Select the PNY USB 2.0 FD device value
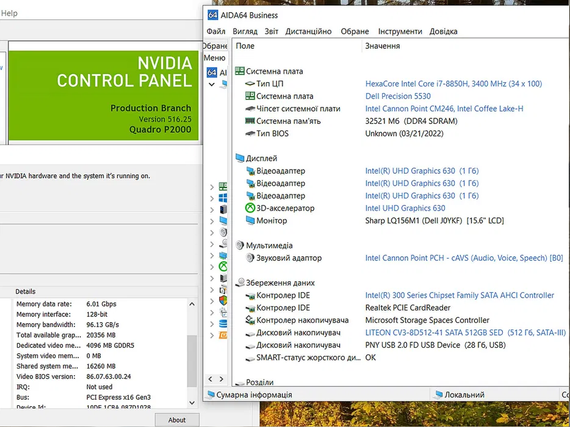570x427 pixels. (435, 345)
